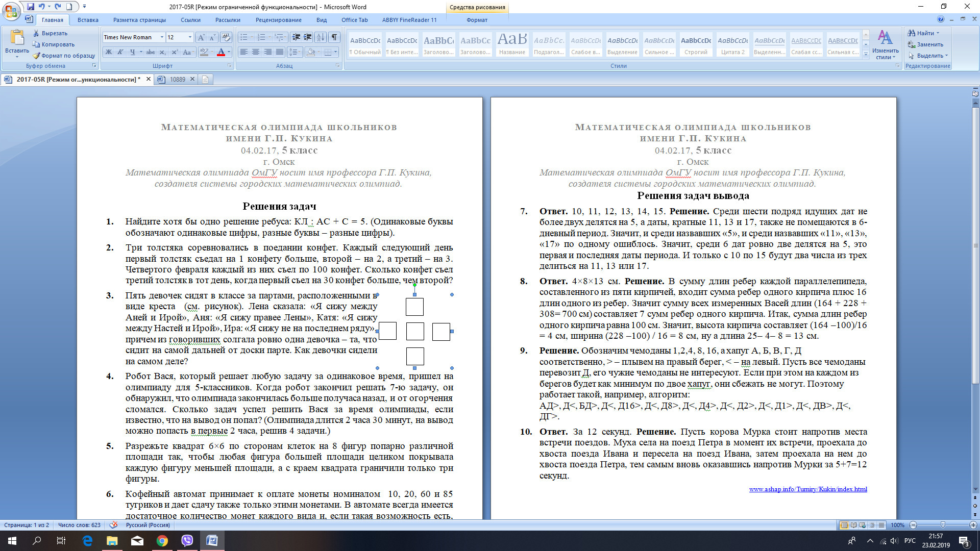Image resolution: width=980 pixels, height=551 pixels.
Task: Click the zoom slider handle in status bar
Action: [943, 525]
